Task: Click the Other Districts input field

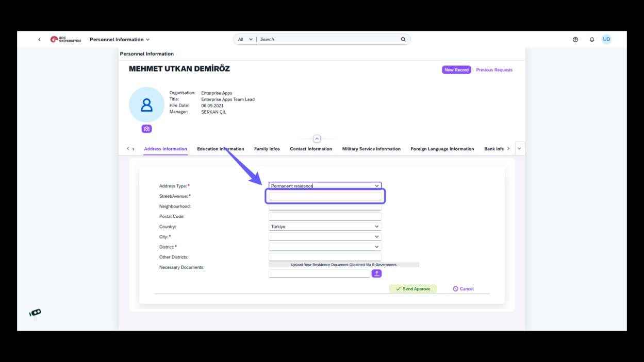Action: pos(325,257)
